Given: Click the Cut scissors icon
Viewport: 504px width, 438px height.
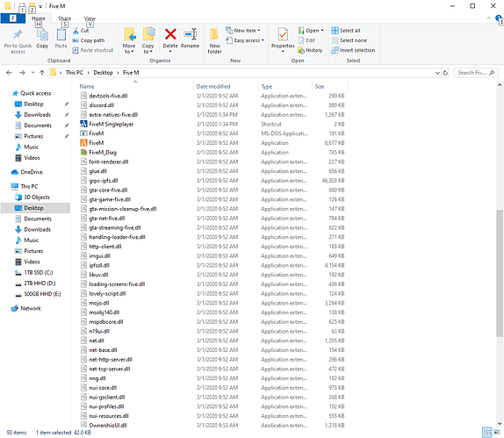Looking at the screenshot, I should point(76,31).
